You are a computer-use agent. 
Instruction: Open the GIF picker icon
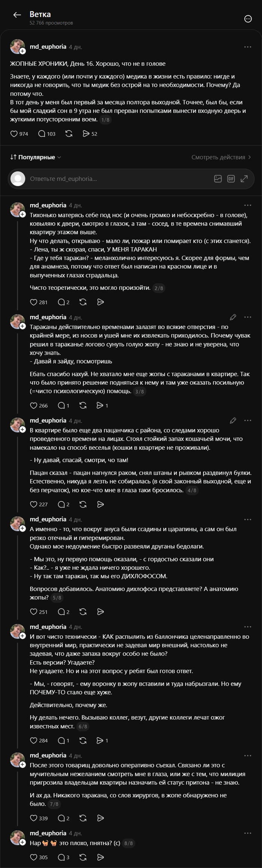pyautogui.click(x=231, y=179)
